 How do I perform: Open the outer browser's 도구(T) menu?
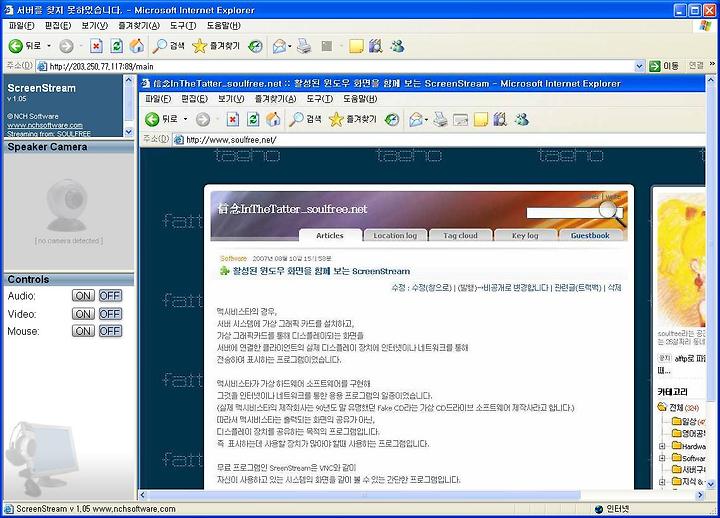coord(183,26)
